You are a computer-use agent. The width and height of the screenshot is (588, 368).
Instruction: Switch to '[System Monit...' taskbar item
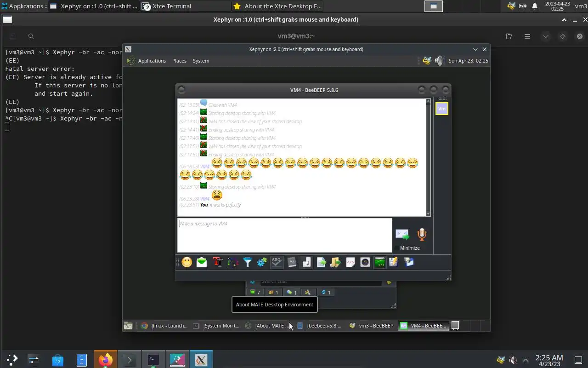(x=216, y=326)
